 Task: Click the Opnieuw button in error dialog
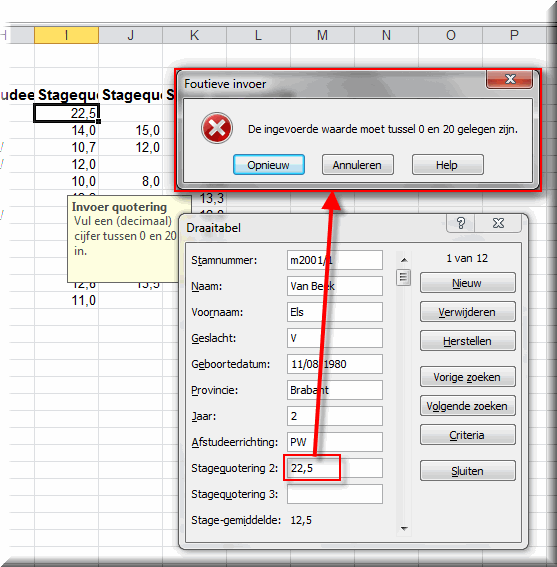(x=269, y=165)
